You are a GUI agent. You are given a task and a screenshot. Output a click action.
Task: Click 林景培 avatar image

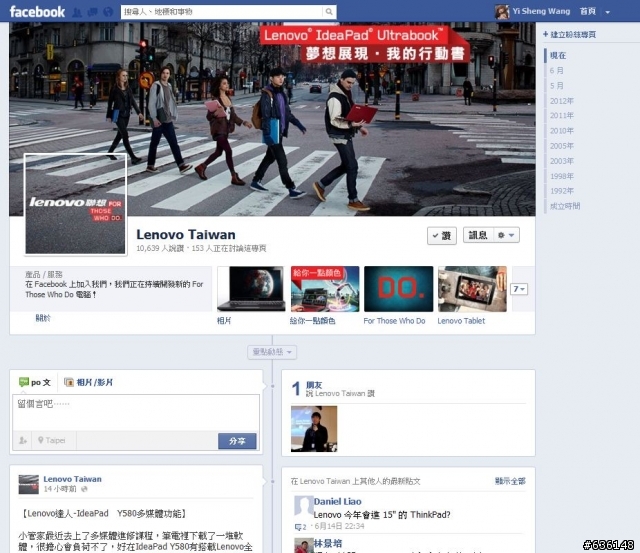pos(303,546)
